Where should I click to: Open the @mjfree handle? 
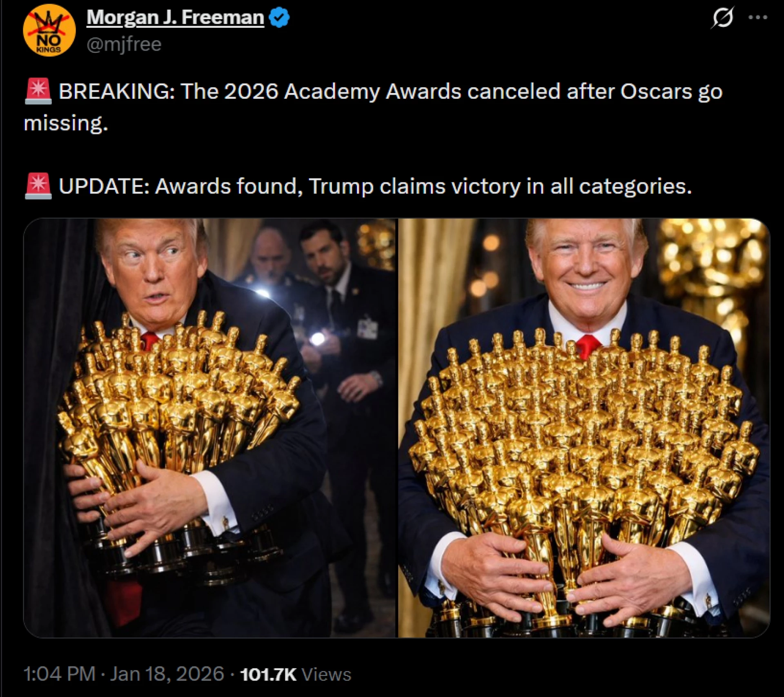tap(124, 44)
